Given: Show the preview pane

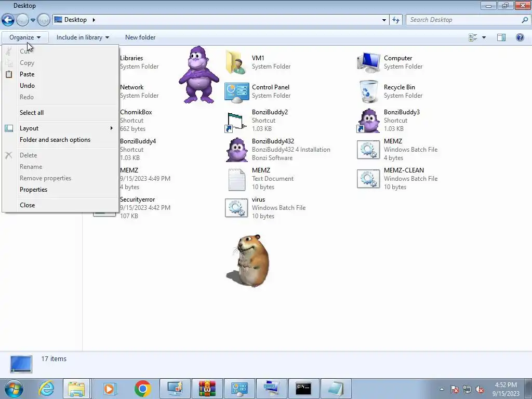Looking at the screenshot, I should [501, 37].
